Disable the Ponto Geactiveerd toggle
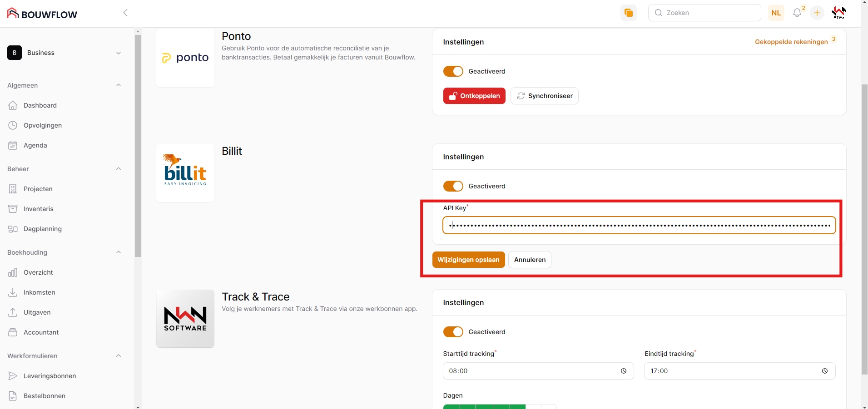 (x=453, y=71)
